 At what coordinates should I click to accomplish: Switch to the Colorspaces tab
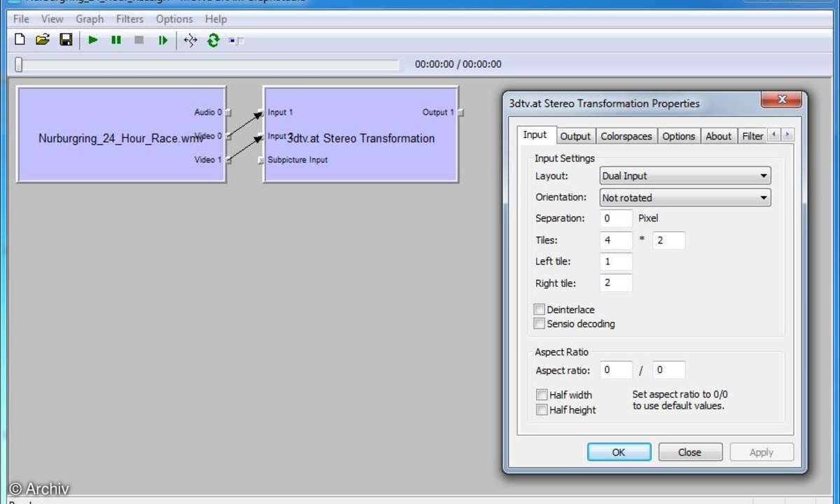tap(626, 136)
